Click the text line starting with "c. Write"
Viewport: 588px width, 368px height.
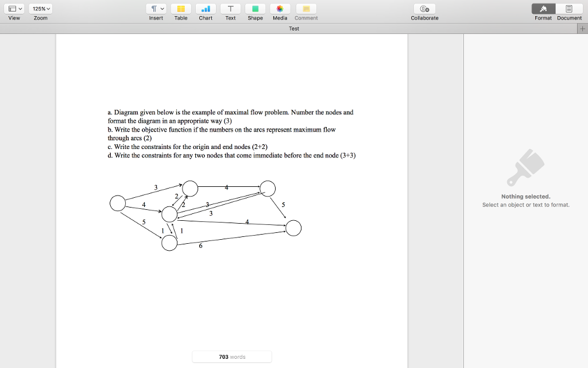click(187, 147)
